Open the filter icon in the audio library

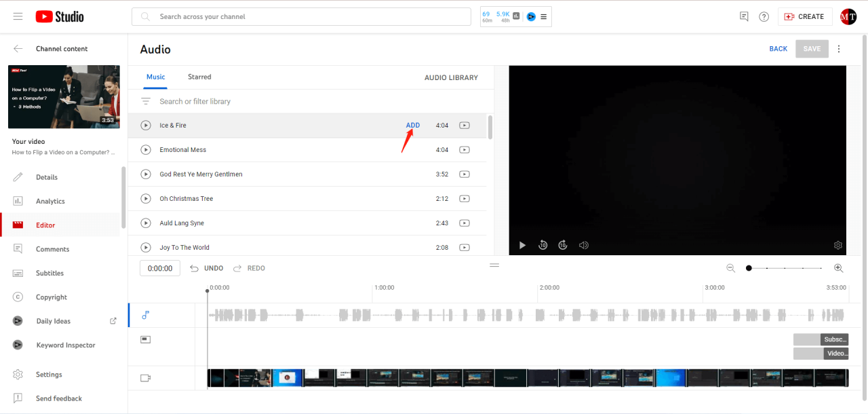[146, 100]
